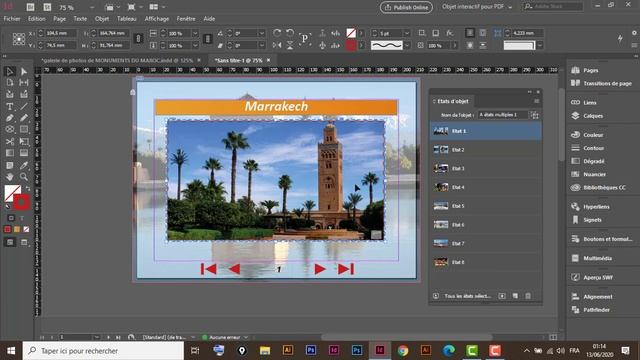
Task: Click last-state red navigation button
Action: pyautogui.click(x=346, y=269)
